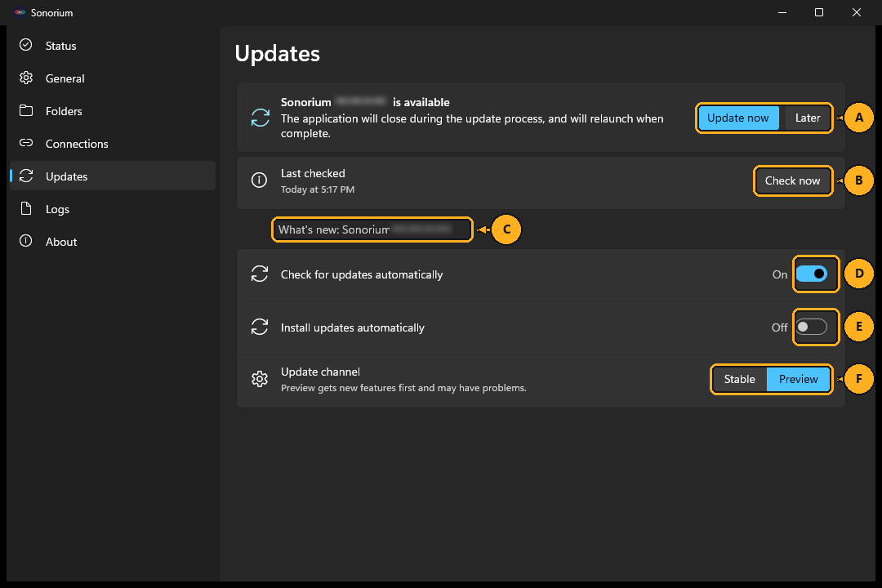Click the 'Install updates automatically' label
Screen dimensions: 882x588
(353, 327)
